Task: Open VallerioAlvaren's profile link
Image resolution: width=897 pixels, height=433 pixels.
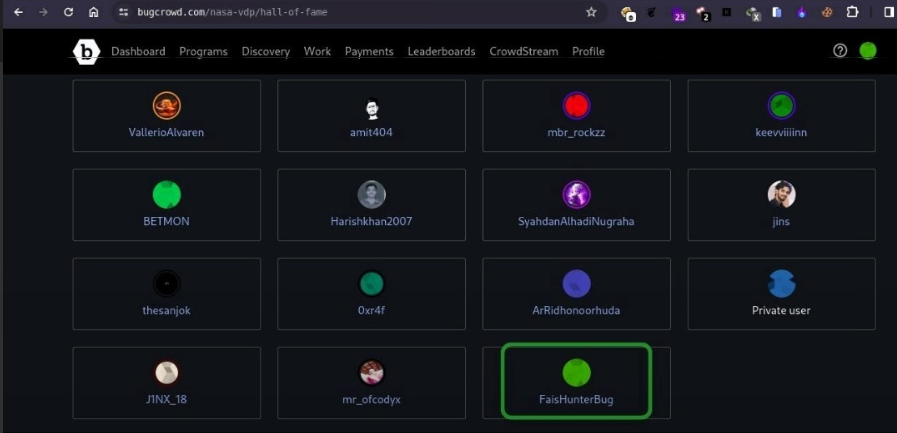Action: click(x=166, y=132)
